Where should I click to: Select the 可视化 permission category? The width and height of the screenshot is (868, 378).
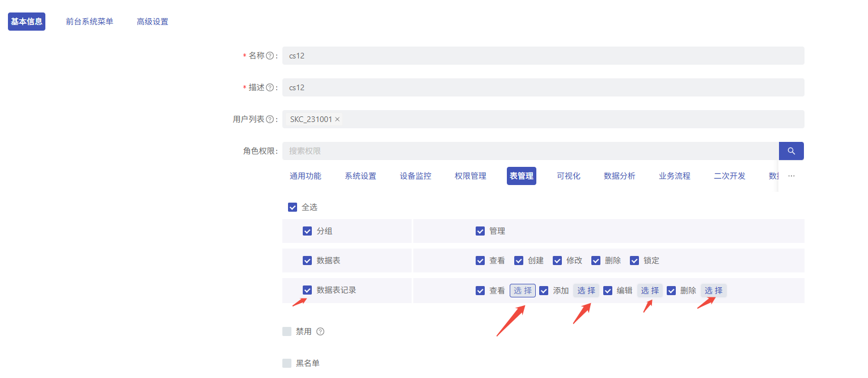coord(568,176)
